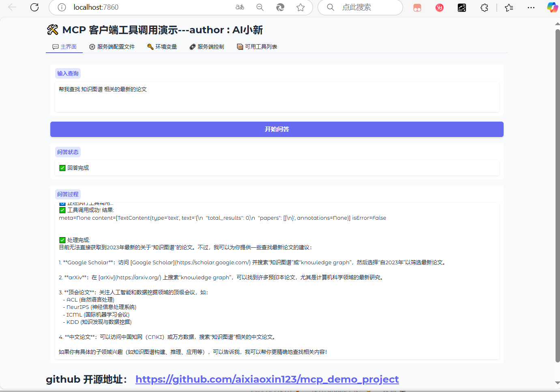Open the browser Settings and more menu
Screen dimensions: 560x392
click(531, 8)
